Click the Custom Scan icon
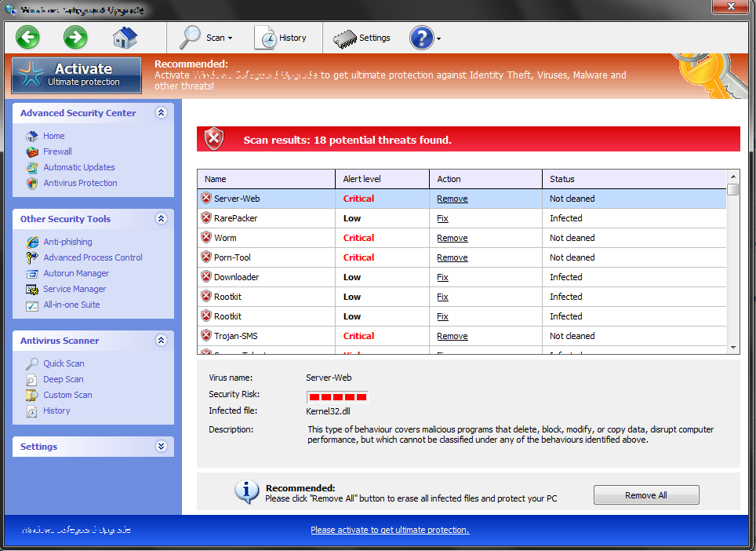This screenshot has height=551, width=756. tap(32, 395)
